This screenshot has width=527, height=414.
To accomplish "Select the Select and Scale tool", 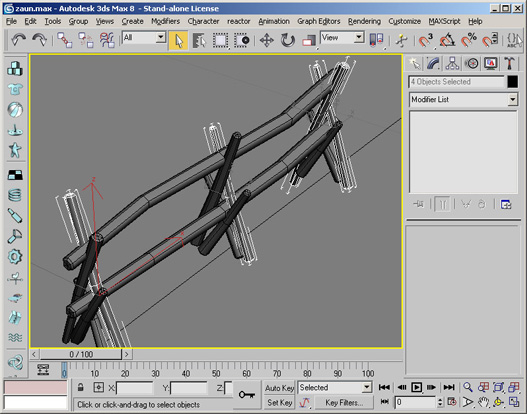I will 309,40.
